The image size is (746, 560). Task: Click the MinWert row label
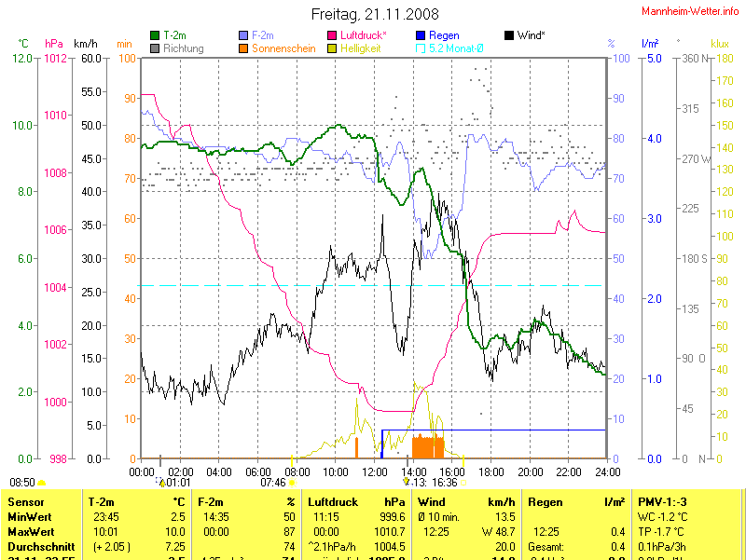point(30,517)
